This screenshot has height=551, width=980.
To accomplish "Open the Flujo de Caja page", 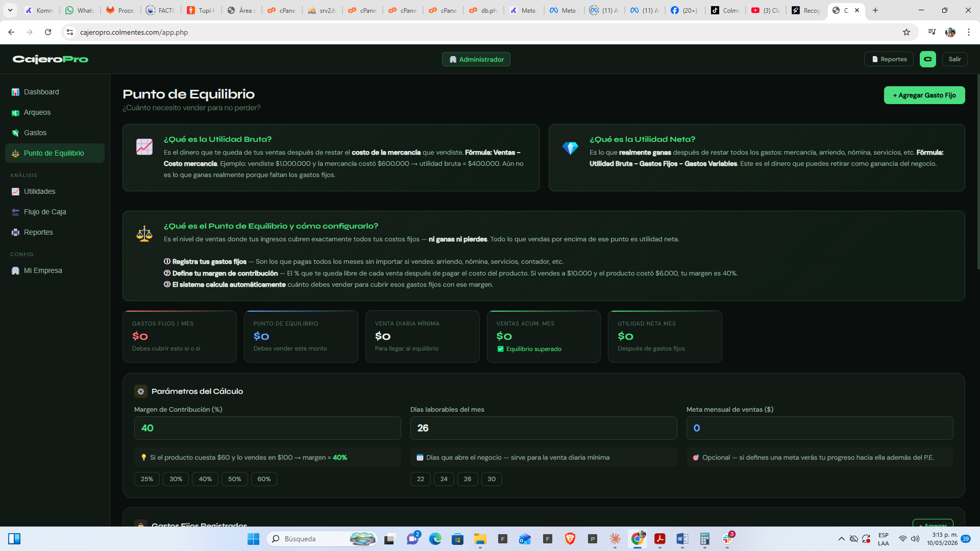I will [x=44, y=212].
